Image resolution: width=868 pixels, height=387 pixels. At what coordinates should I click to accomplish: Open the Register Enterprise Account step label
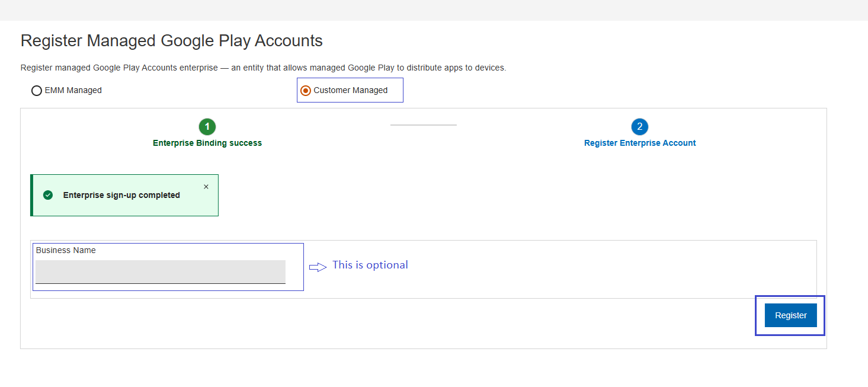point(640,143)
